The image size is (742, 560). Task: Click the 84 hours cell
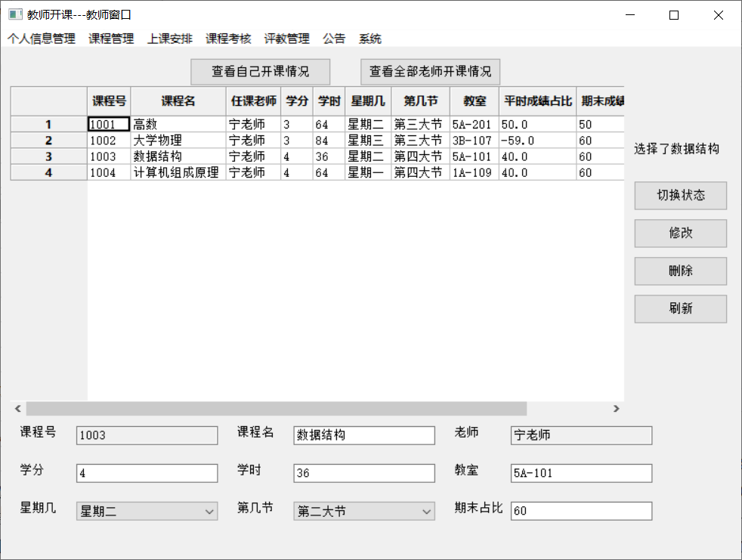pos(329,141)
